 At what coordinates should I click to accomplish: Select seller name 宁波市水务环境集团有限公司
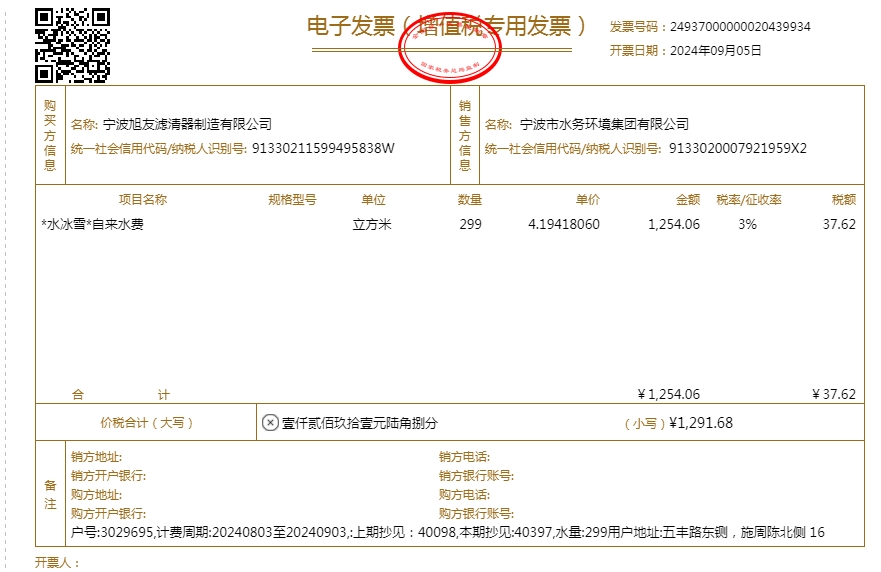pos(604,124)
